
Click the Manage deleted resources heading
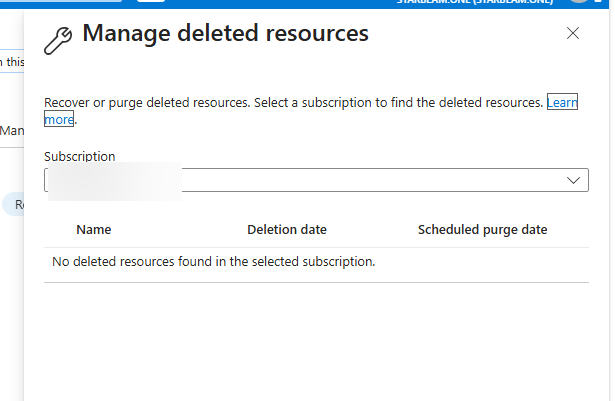pos(226,33)
